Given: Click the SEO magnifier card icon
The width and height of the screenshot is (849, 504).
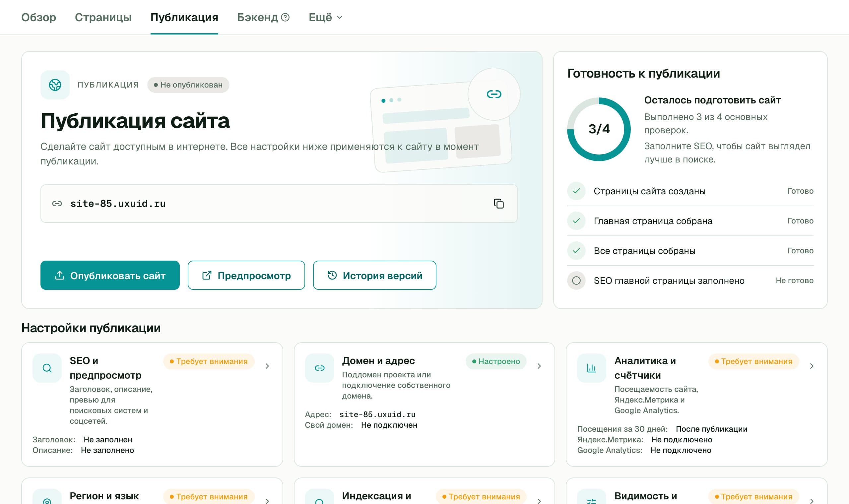Looking at the screenshot, I should point(47,368).
